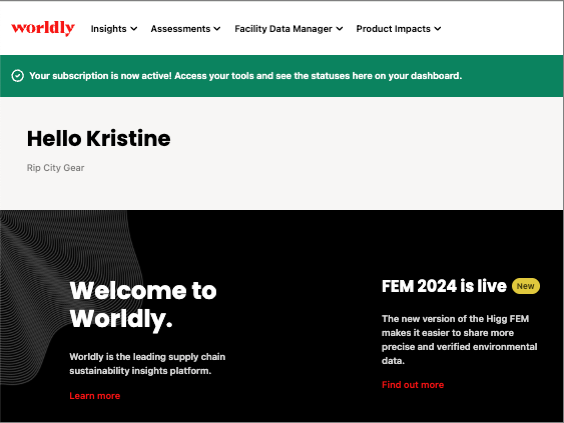Click the Worldly logo
Image resolution: width=564 pixels, height=423 pixels.
43,28
